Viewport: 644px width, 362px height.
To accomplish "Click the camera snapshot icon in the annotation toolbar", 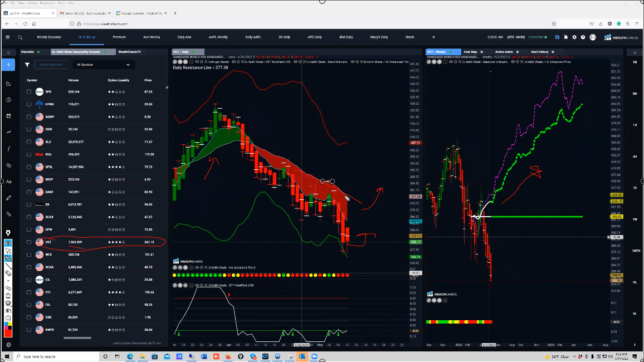I will 8,311.
